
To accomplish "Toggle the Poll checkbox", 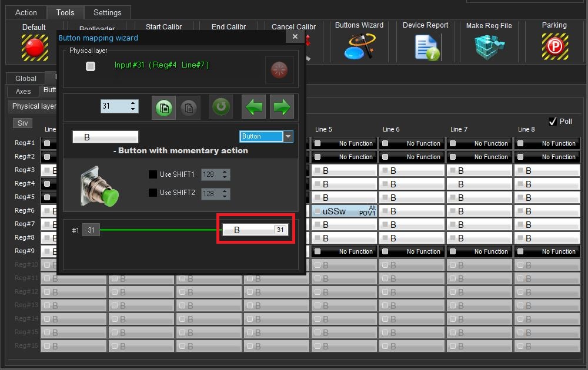I will tap(552, 122).
